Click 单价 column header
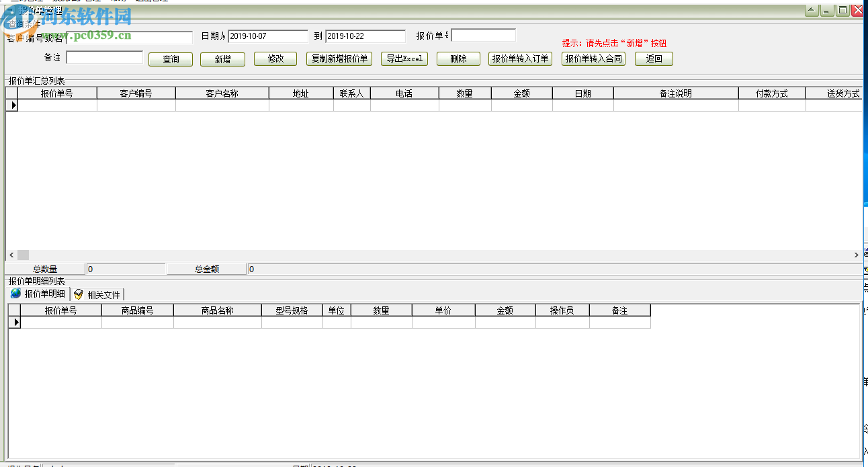The height and width of the screenshot is (467, 868). pos(443,310)
